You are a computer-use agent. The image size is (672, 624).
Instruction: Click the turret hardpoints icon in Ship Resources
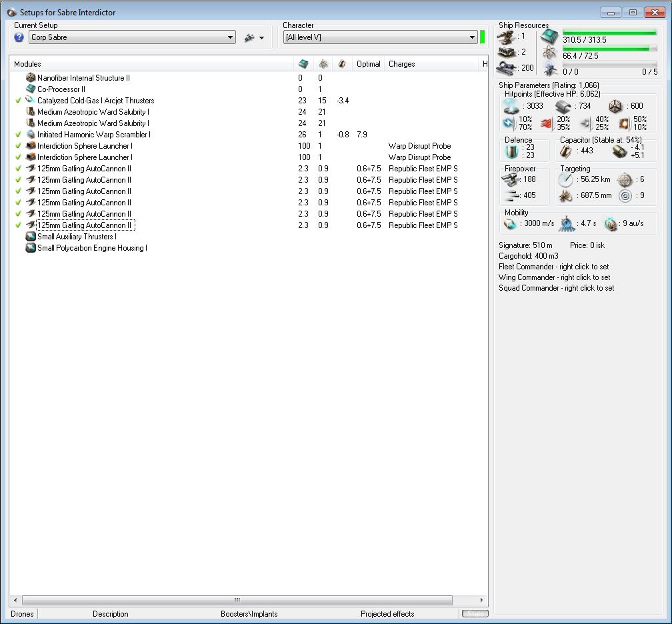tap(506, 37)
